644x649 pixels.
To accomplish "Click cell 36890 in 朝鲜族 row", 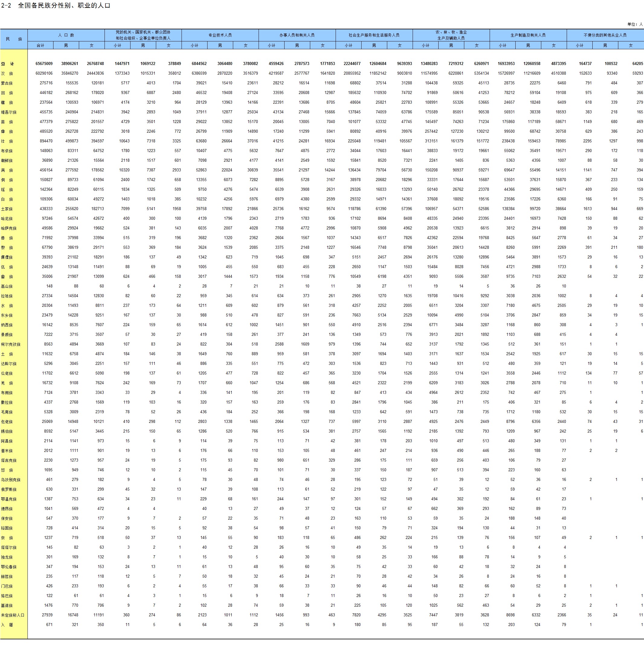I will pos(47,160).
